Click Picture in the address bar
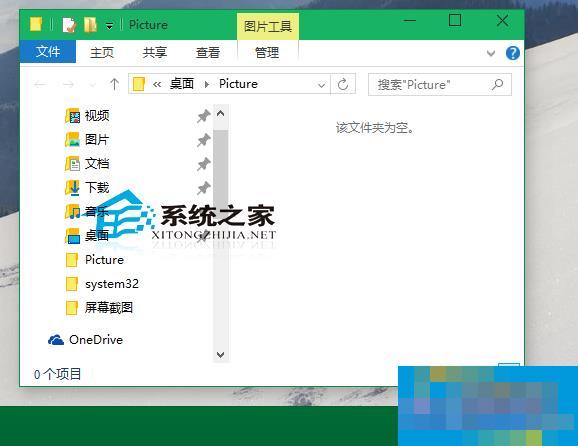 pos(238,84)
